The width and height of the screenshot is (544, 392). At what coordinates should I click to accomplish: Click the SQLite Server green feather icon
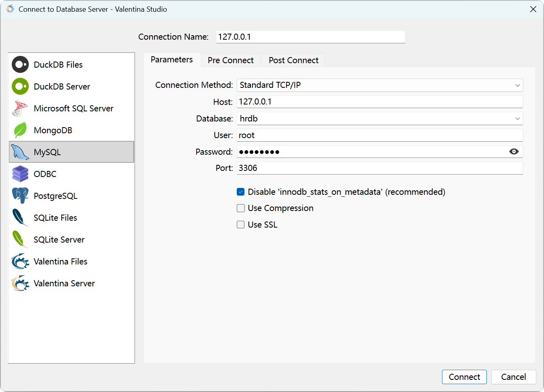coord(20,239)
